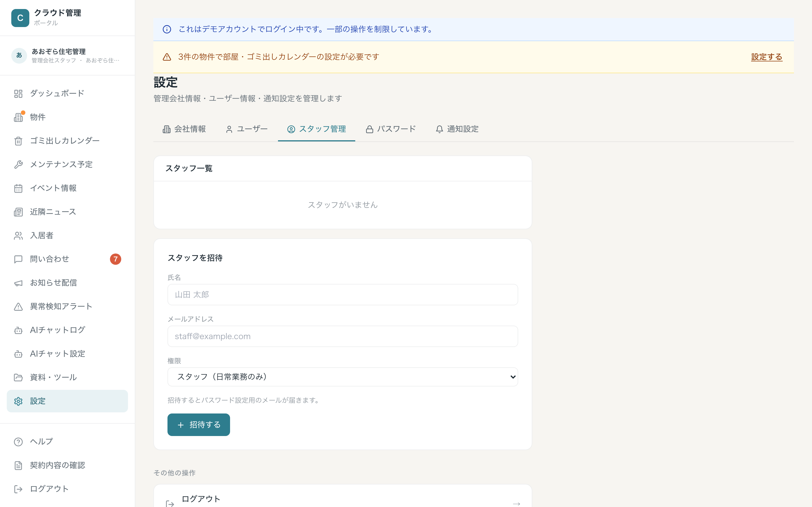Click the メールアドレス email field

343,336
